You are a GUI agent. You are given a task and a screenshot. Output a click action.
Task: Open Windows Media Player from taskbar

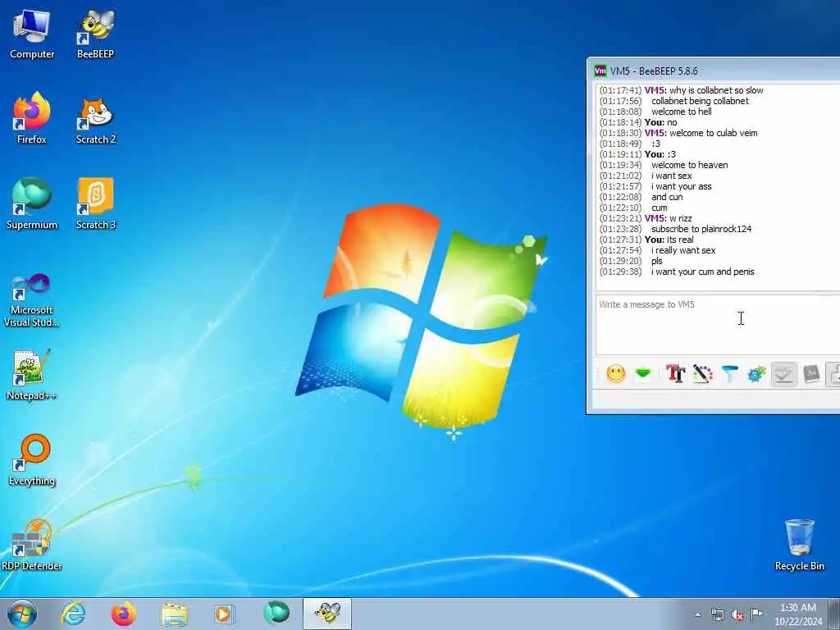tap(224, 614)
